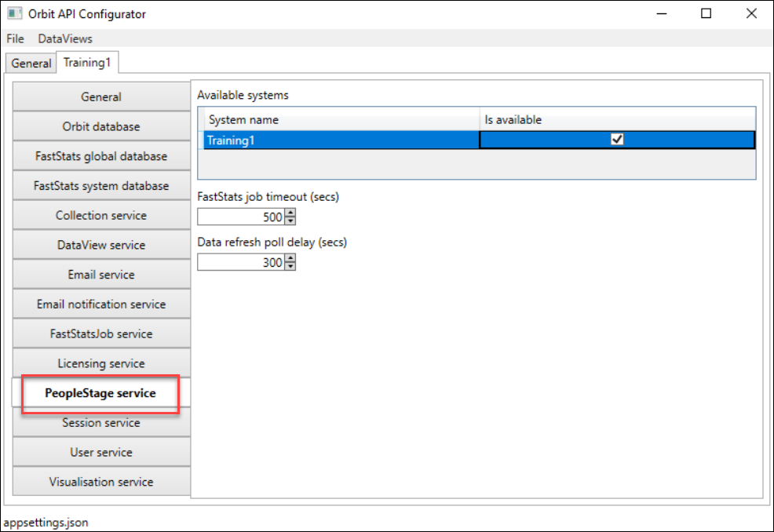
Task: Decrease Data refresh poll delay value
Action: [290, 267]
